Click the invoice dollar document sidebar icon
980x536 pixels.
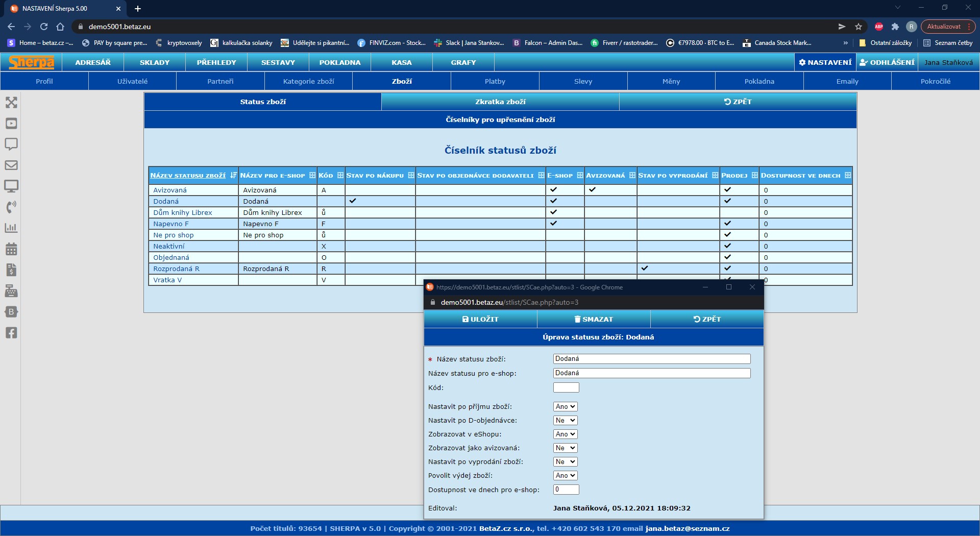point(11,270)
